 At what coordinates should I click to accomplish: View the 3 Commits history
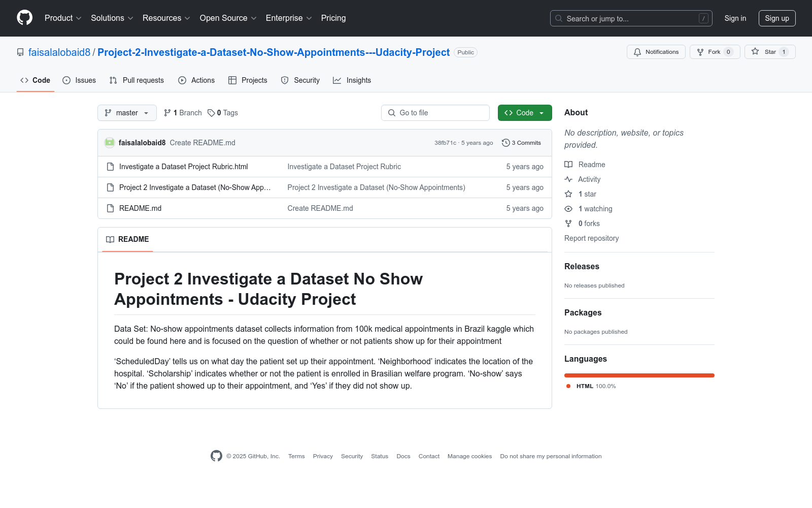tap(521, 143)
